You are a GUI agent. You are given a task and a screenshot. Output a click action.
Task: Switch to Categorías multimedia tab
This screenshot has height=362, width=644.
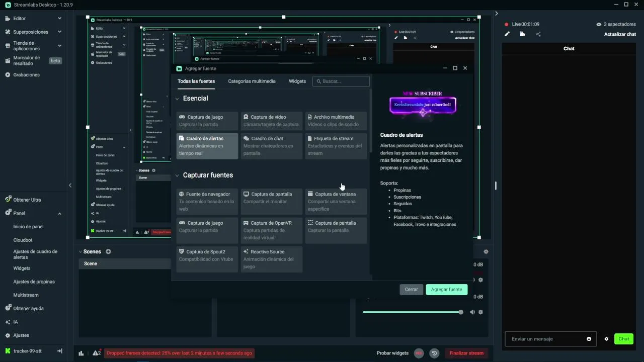252,81
